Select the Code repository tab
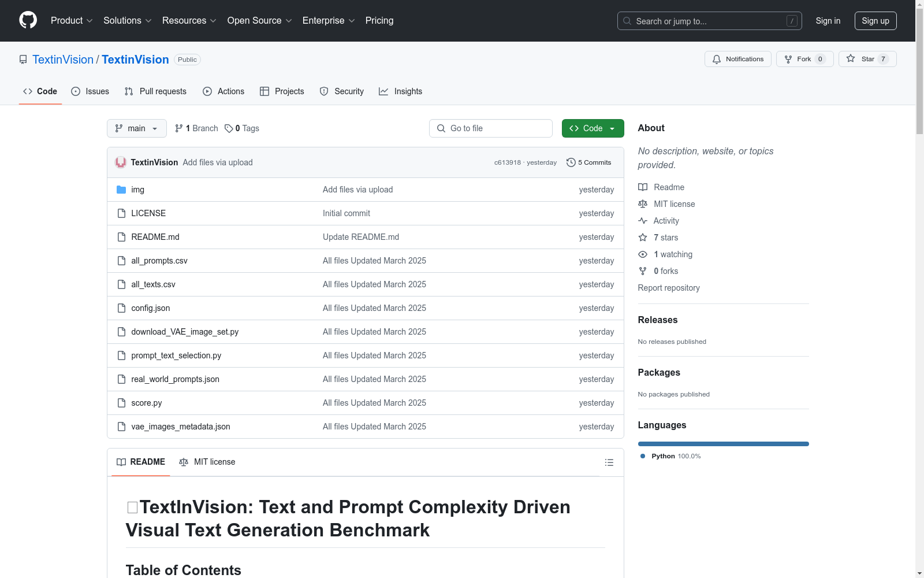This screenshot has height=578, width=924. [x=40, y=91]
